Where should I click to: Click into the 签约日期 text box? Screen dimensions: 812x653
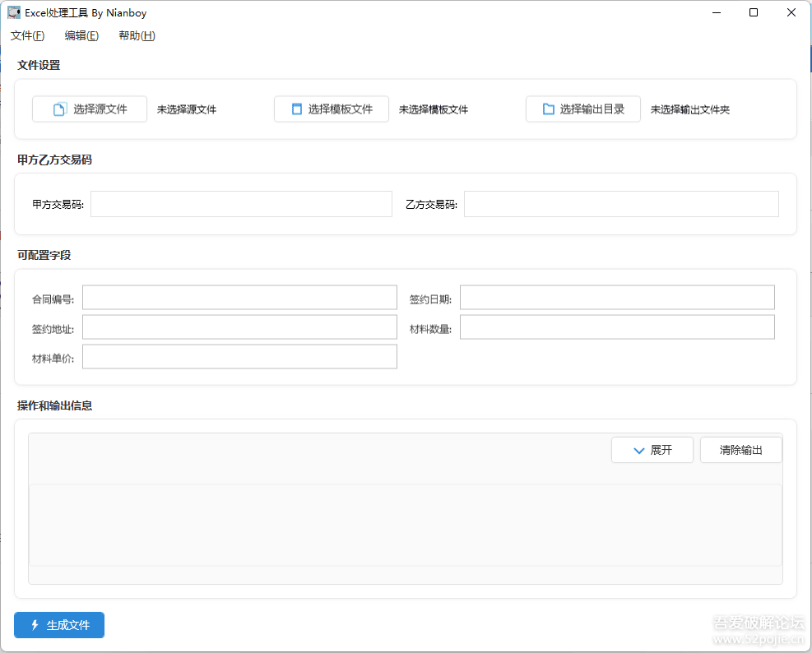617,298
